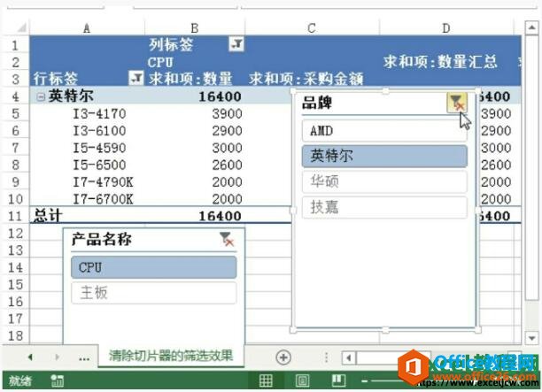Toggle CPU in 产品名称 slicer

(154, 267)
